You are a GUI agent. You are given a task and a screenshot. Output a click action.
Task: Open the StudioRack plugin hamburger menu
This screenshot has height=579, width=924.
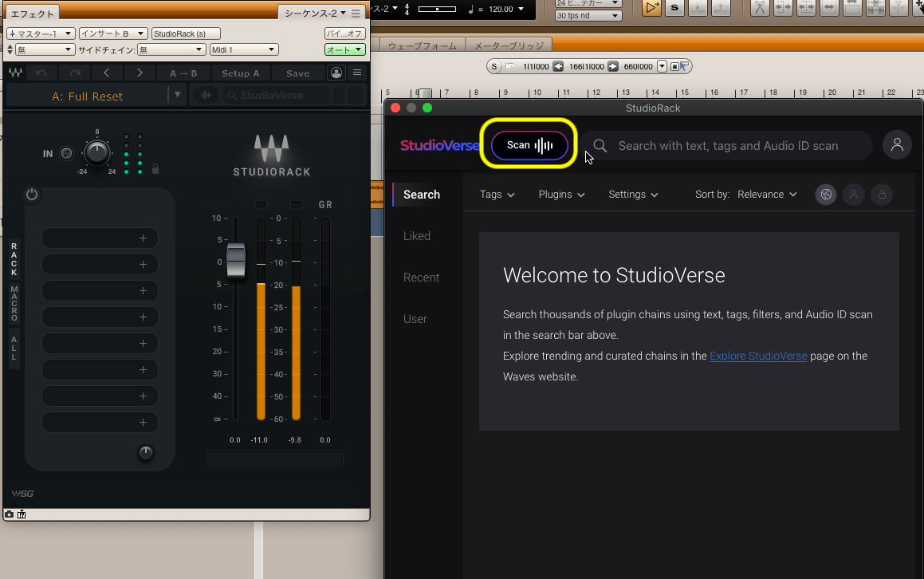[357, 73]
